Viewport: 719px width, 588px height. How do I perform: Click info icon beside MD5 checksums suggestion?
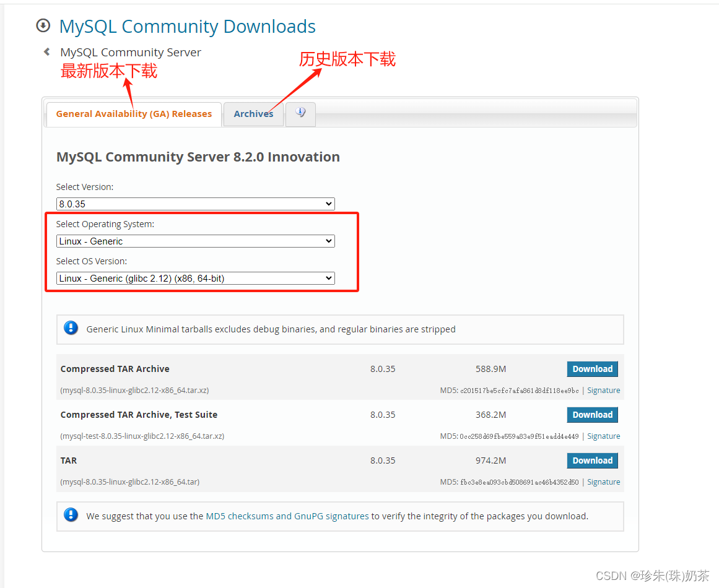[71, 515]
